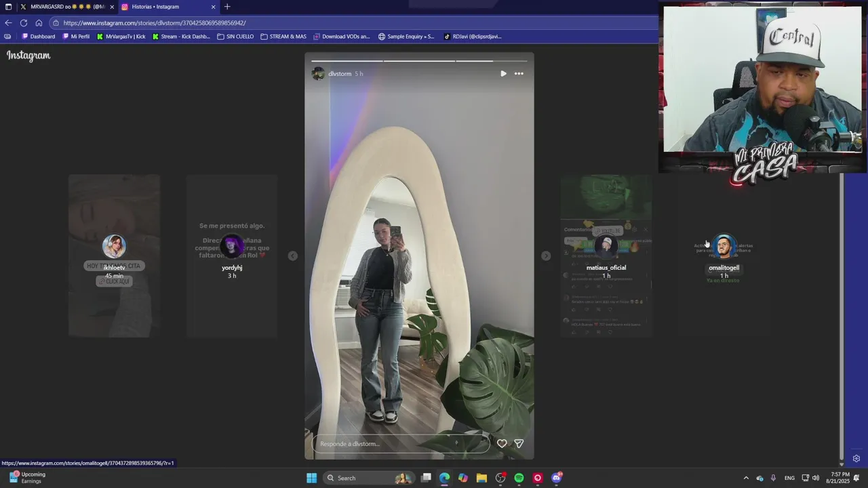The height and width of the screenshot is (488, 868).
Task: Close the MRVARGASRD X tab
Action: point(112,7)
